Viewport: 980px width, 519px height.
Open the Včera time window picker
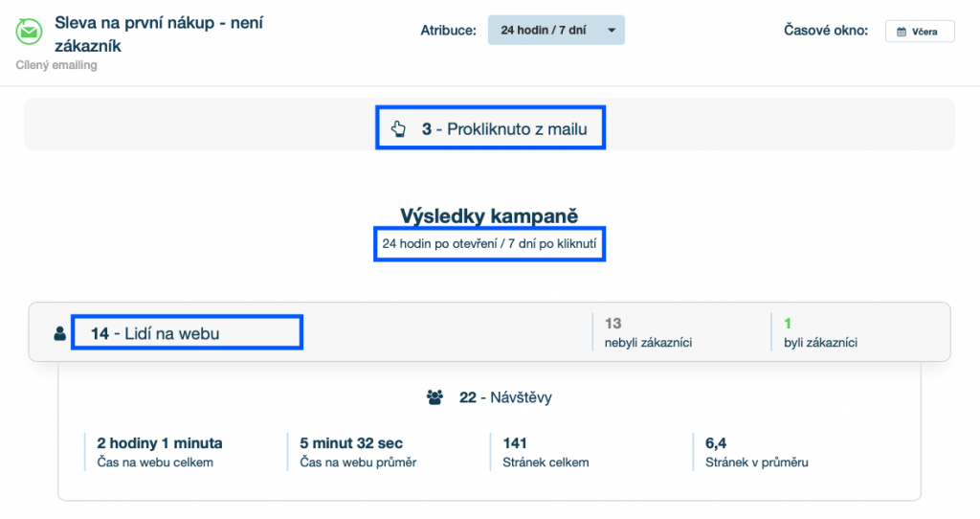click(919, 32)
